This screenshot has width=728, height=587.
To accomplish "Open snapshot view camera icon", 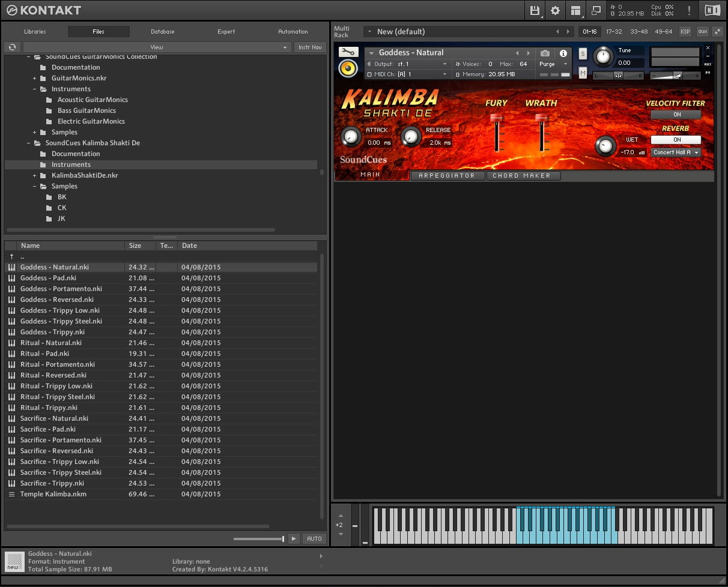I will coord(545,53).
